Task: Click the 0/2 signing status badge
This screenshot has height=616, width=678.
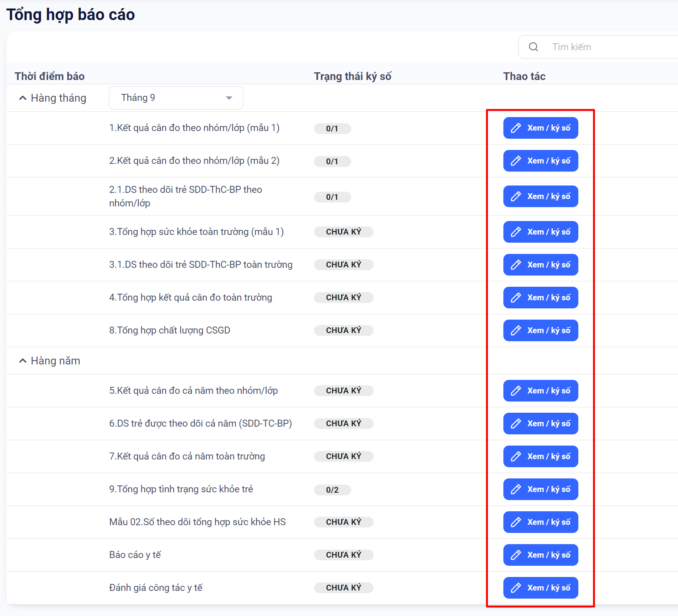Action: click(332, 490)
